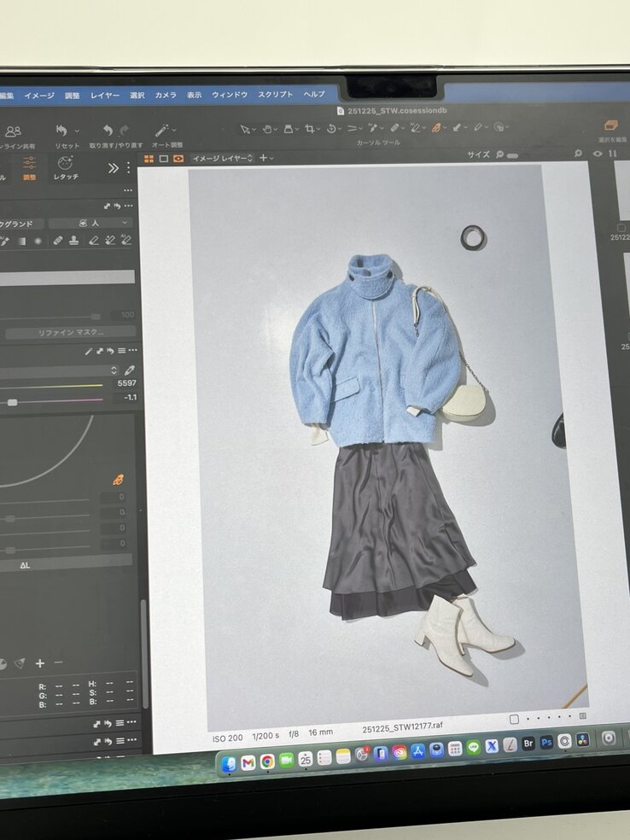
Task: Tick the checkbox below the image
Action: [514, 720]
